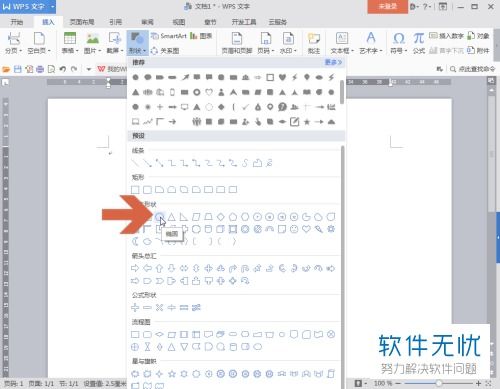Screen dimensions: 500x389
Task: Click the zoom slider handle in status bar
Action: (x=439, y=383)
